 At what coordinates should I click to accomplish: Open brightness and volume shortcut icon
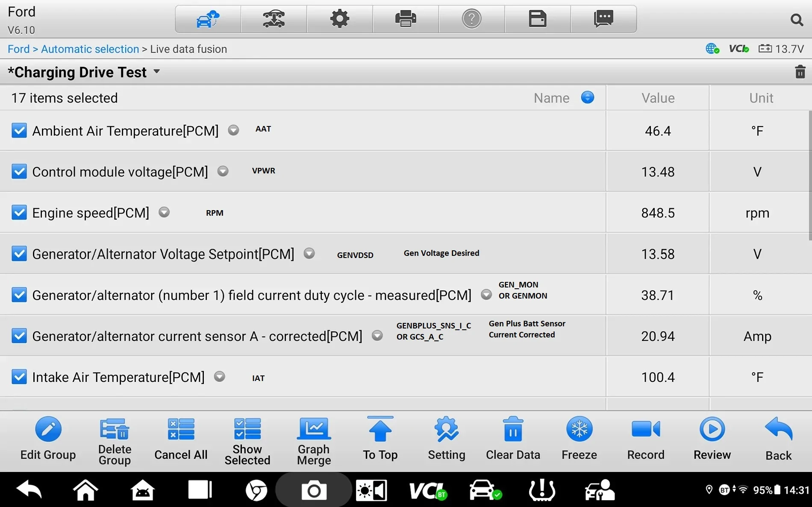pos(371,490)
